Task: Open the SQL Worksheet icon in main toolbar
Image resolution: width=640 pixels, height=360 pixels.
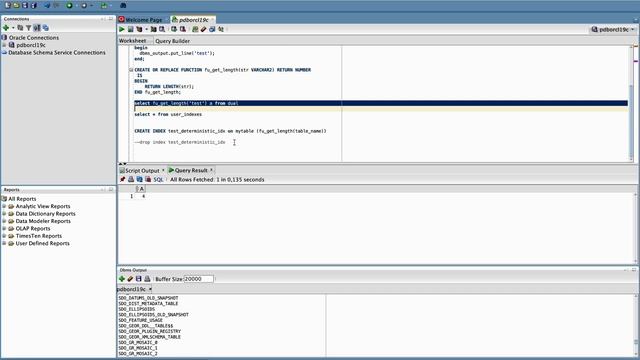Action: tap(104, 5)
